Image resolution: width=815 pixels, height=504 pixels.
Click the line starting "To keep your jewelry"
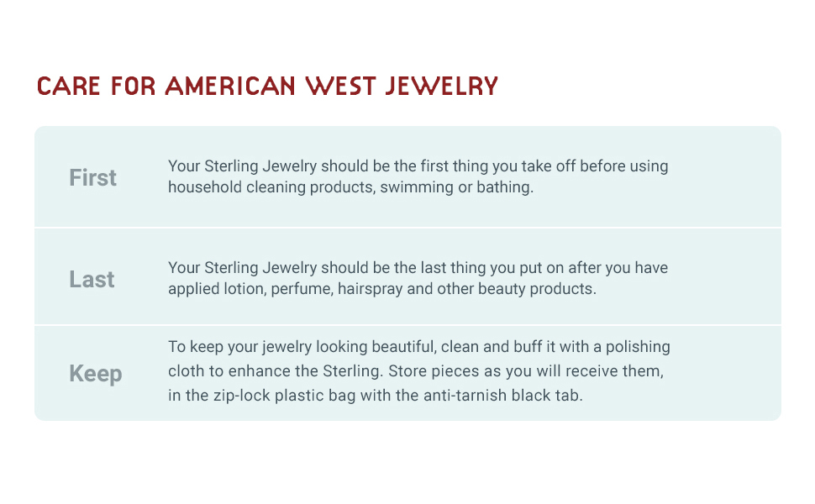click(418, 347)
